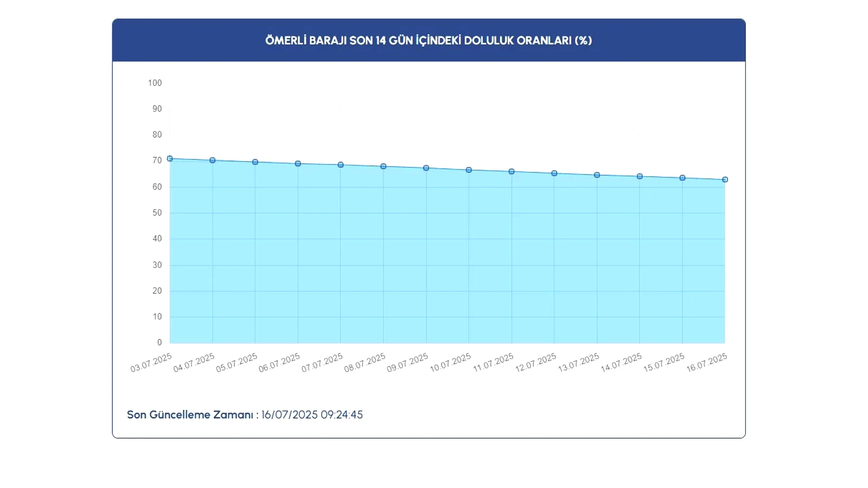Screen dimensions: 868x488
Task: Click the y-axis value 80
Action: click(157, 135)
